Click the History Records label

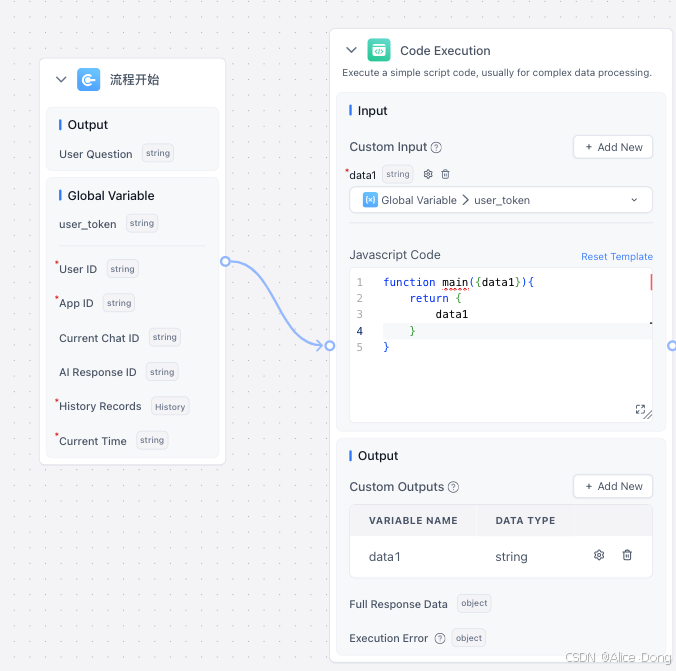click(x=100, y=406)
